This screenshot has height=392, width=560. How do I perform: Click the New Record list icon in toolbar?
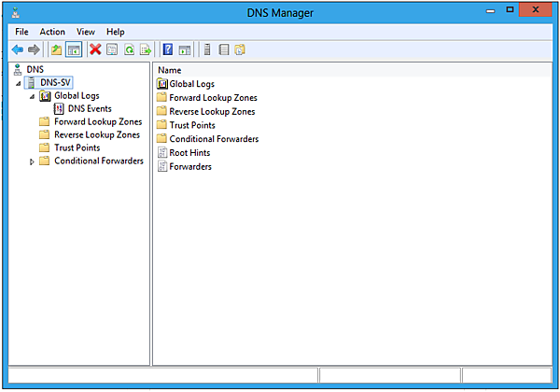(x=224, y=49)
